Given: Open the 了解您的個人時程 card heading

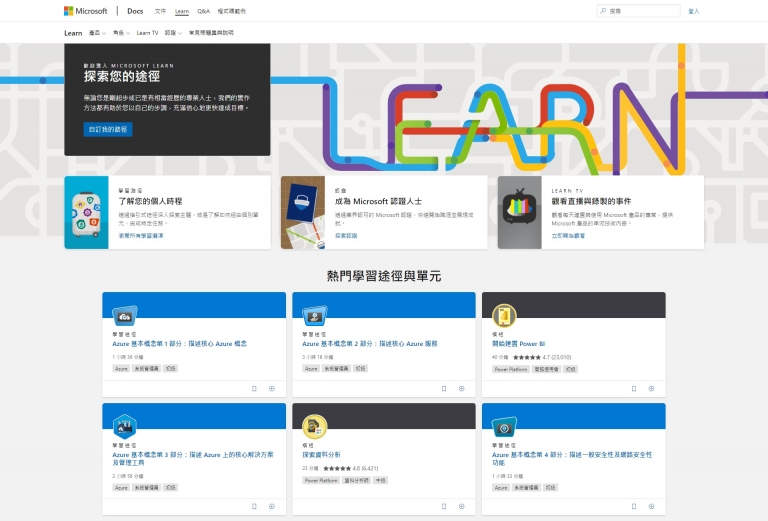Looking at the screenshot, I should pyautogui.click(x=150, y=201).
